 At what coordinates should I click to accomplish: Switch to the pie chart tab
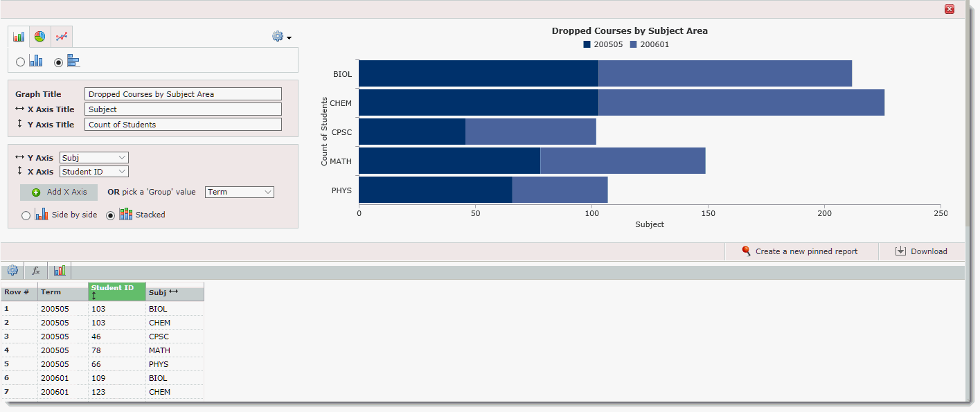coord(40,37)
